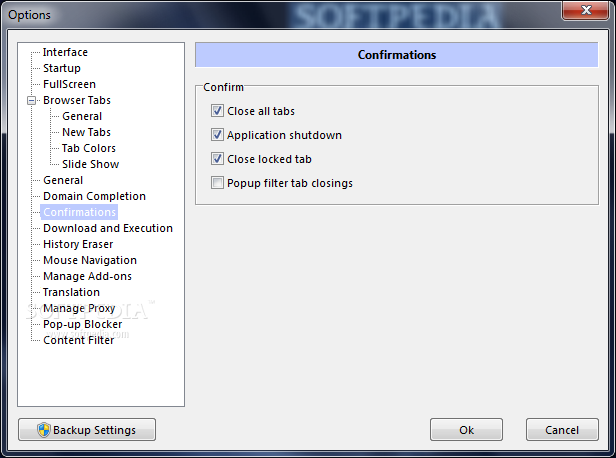Image resolution: width=616 pixels, height=458 pixels.
Task: Close the Options dialog window
Action: (586, 10)
